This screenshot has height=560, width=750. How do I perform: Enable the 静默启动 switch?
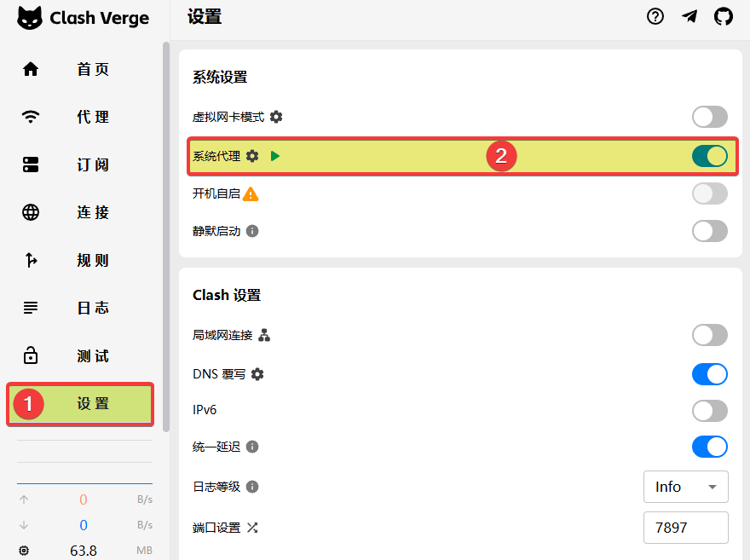pyautogui.click(x=710, y=232)
